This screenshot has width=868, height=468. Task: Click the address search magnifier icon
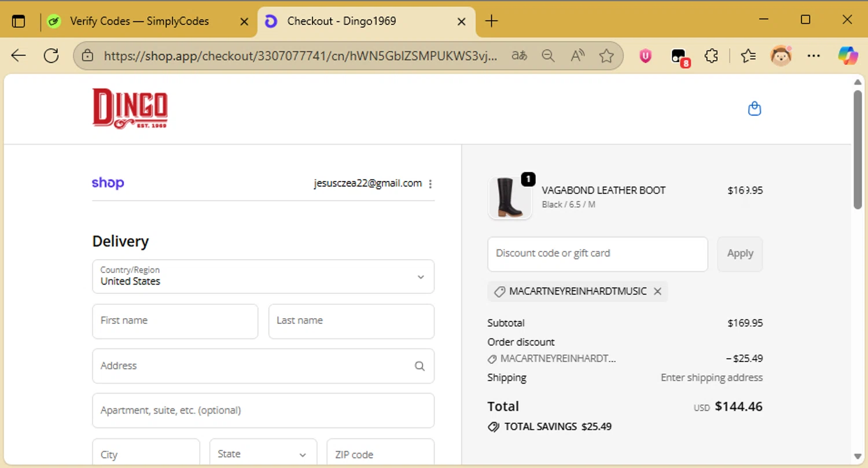tap(420, 366)
